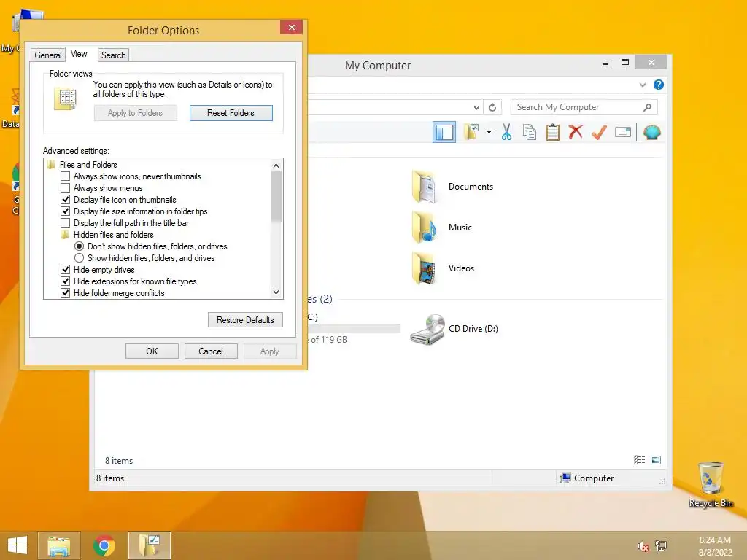Uncheck Display file icon on thumbnails

tap(65, 200)
